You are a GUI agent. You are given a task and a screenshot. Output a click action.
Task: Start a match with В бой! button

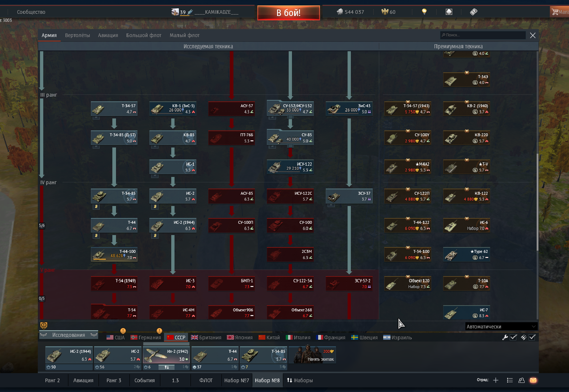[289, 13]
